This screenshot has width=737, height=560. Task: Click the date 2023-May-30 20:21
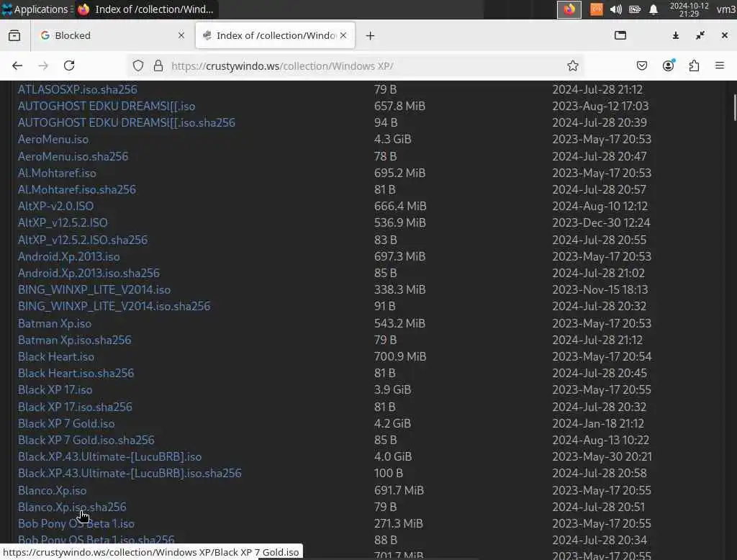point(602,456)
